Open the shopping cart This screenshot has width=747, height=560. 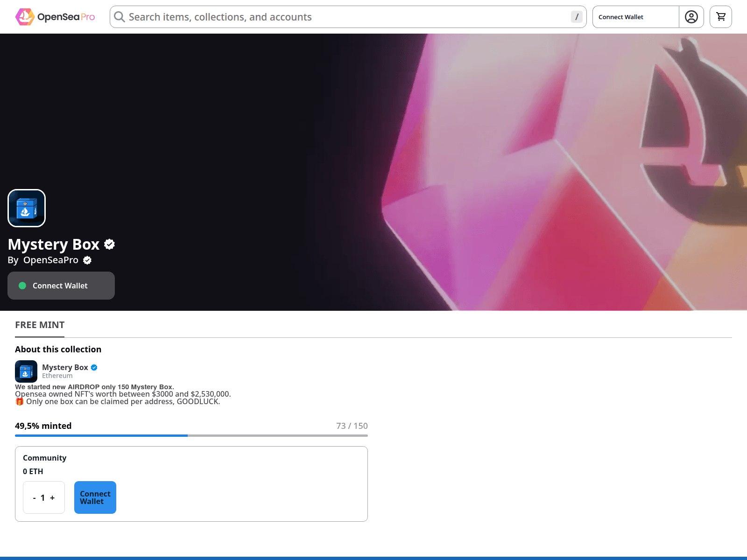click(x=721, y=17)
